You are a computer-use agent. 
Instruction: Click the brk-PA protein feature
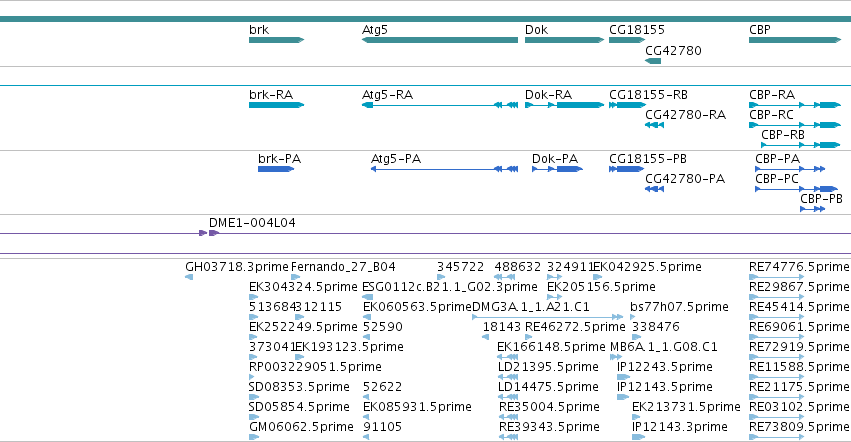point(276,169)
